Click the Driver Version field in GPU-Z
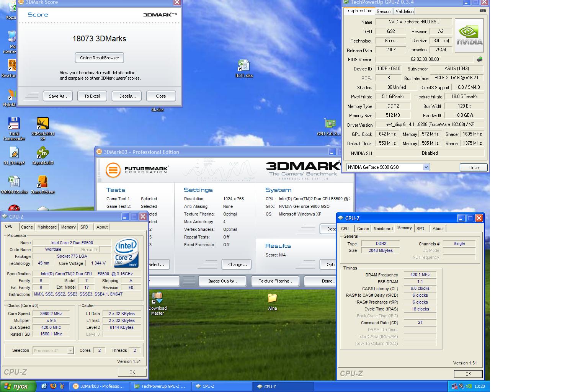The width and height of the screenshot is (588, 392). [430, 124]
